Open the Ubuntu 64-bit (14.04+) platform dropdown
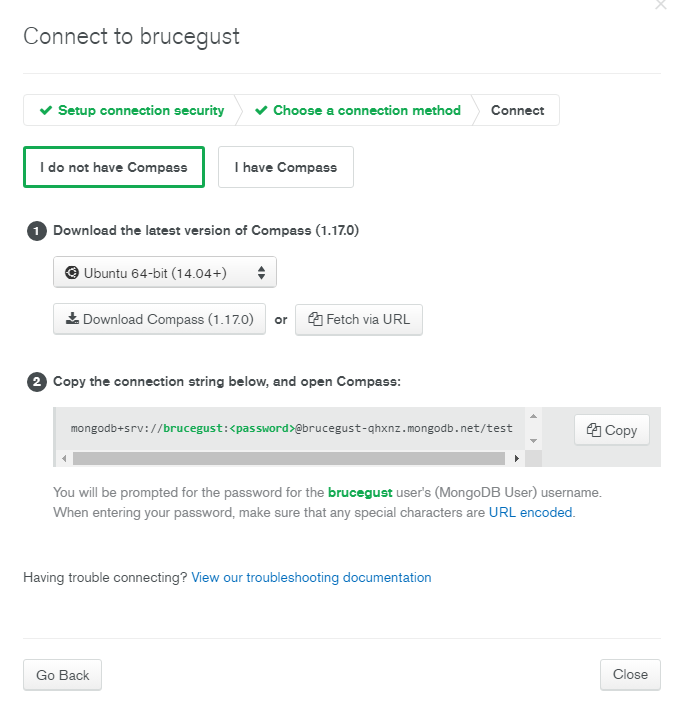 165,272
